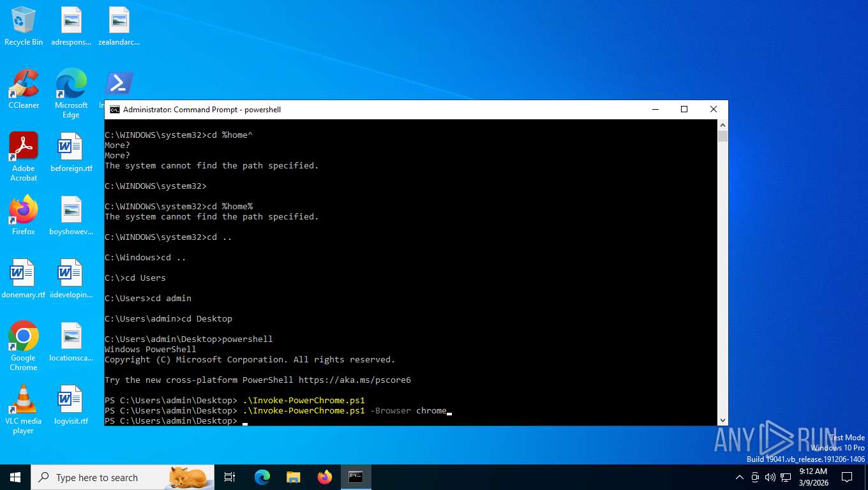
Task: Select the iidevelopin... document icon
Action: pos(71,279)
